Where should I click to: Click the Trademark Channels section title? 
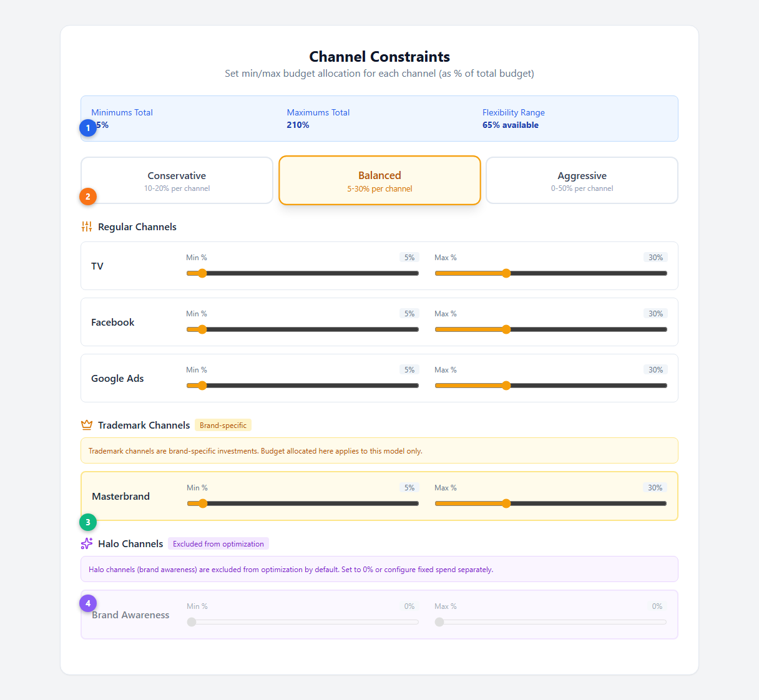(x=144, y=425)
